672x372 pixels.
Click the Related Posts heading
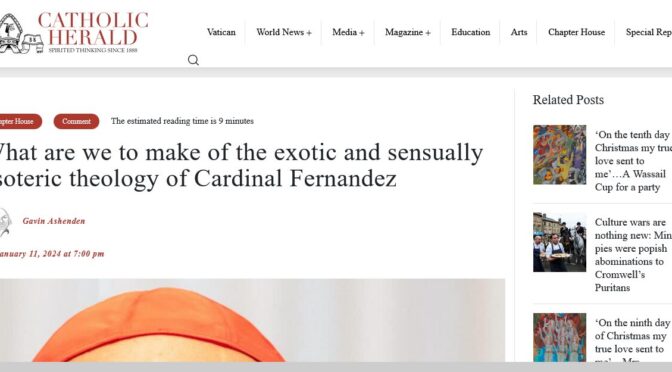click(x=568, y=100)
